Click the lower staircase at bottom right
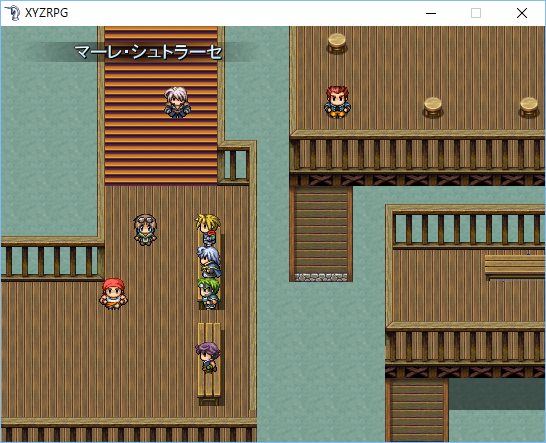This screenshot has height=443, width=546. [x=417, y=410]
